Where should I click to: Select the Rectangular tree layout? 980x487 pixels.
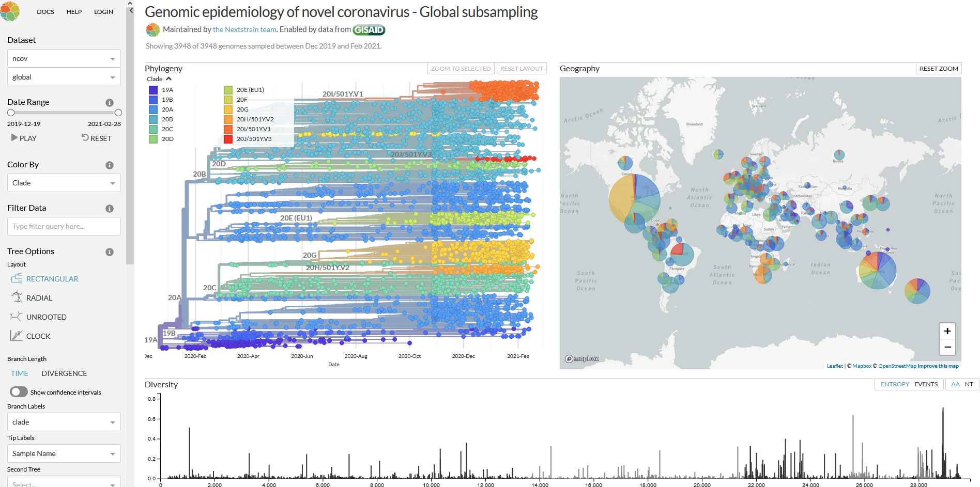pyautogui.click(x=52, y=278)
